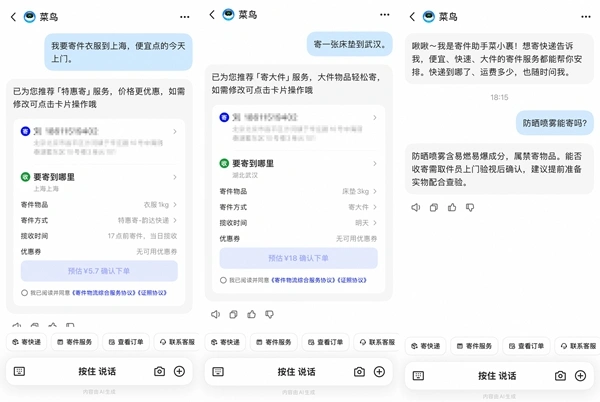Tap the 查看订单 chip in the Shanghai clothes chat
This screenshot has height=402, width=600.
tap(126, 342)
